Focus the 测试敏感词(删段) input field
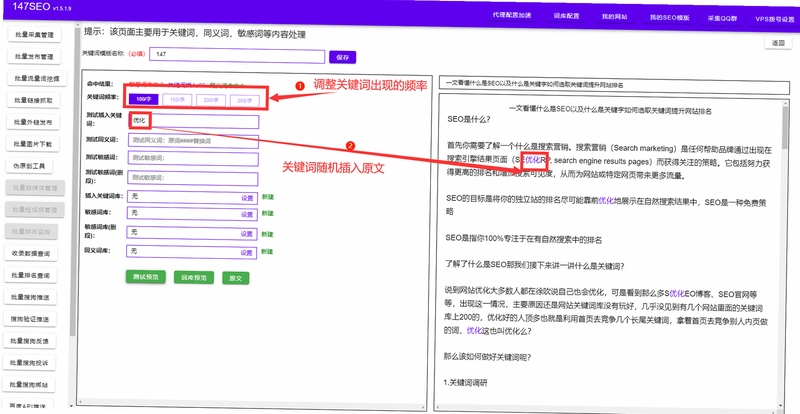The width and height of the screenshot is (800, 414). 193,178
